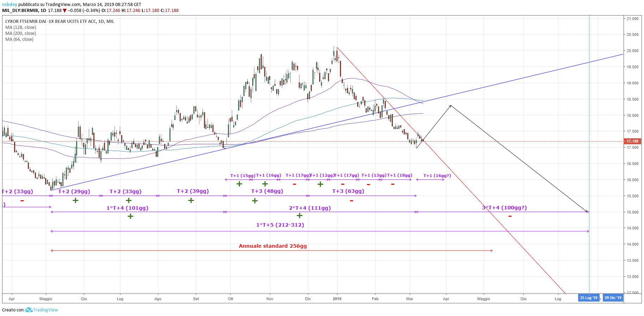
Task: Click the red minus under T+3 (63gg)
Action: 352,201
